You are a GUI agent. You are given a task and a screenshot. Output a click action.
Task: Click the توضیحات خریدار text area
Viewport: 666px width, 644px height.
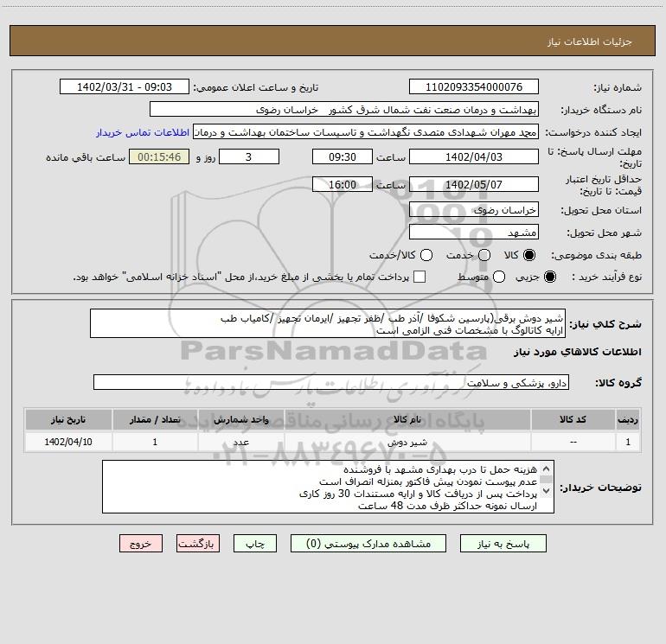[328, 487]
